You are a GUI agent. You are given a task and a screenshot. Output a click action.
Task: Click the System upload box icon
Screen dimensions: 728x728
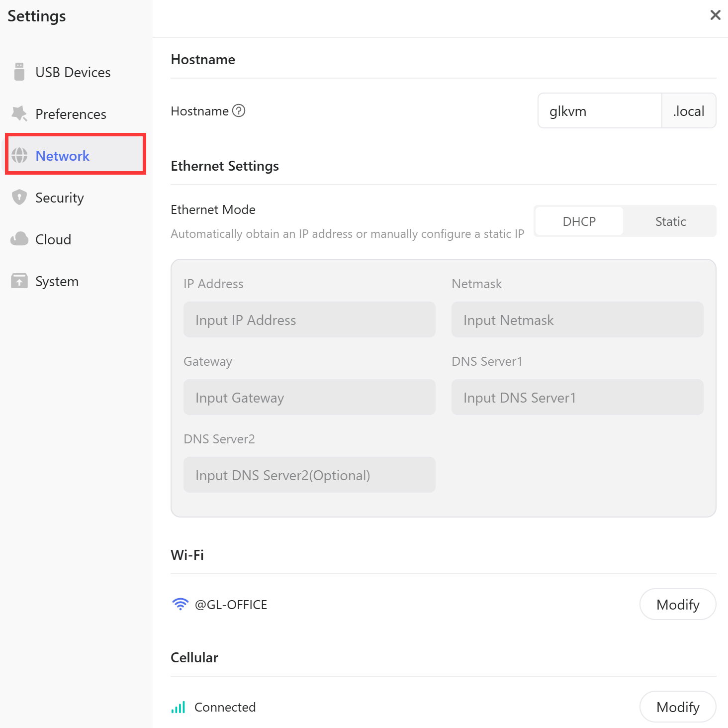pos(19,281)
